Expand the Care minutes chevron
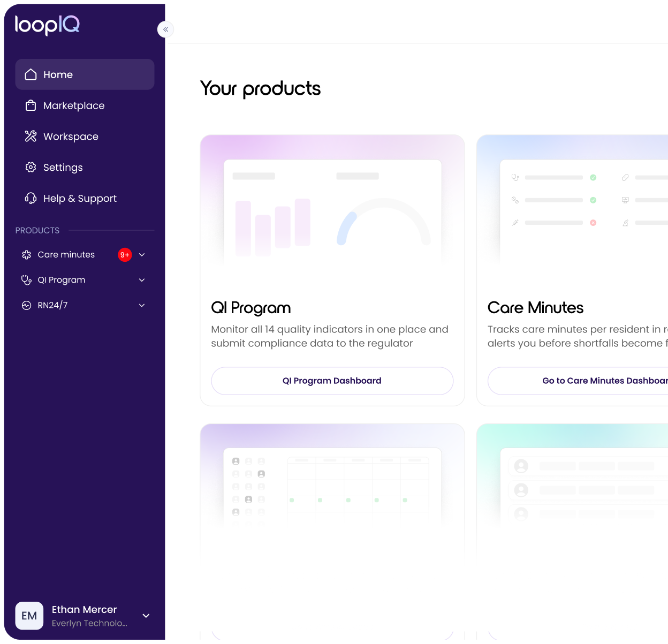The image size is (668, 644). click(x=142, y=255)
